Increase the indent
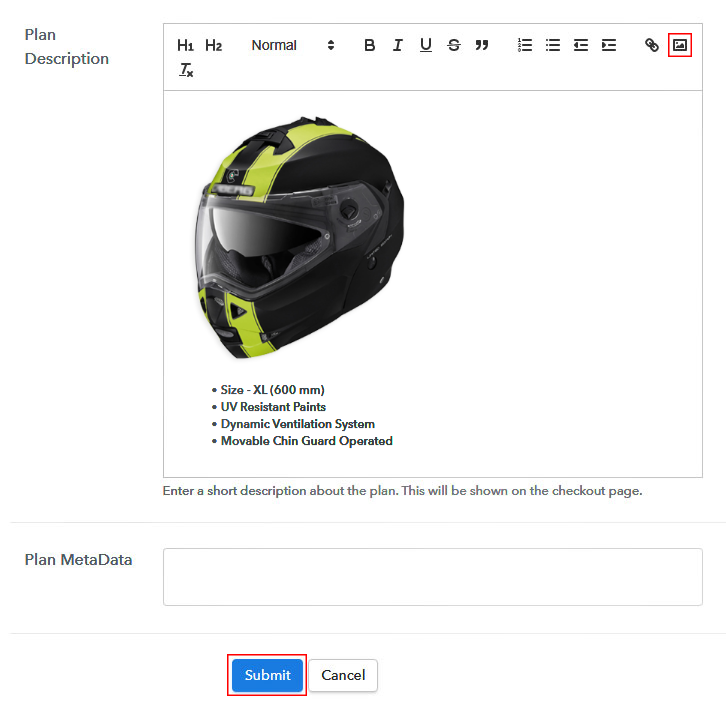 tap(609, 45)
